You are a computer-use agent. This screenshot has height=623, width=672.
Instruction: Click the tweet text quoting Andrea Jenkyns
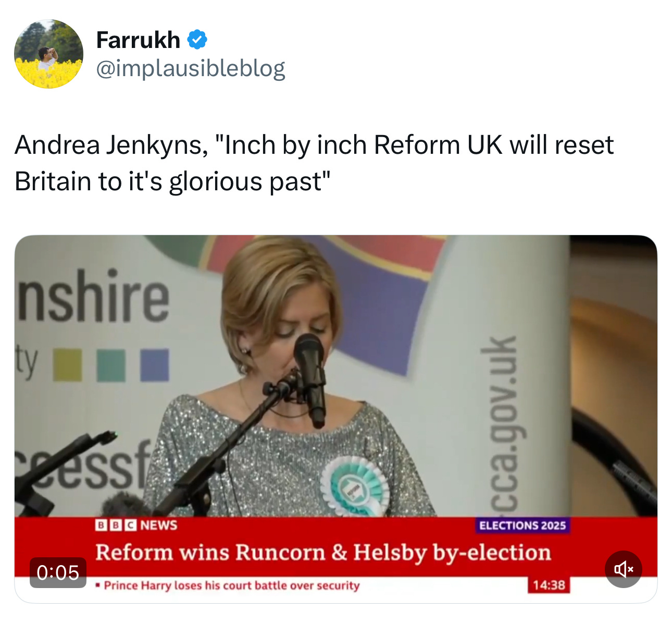(314, 163)
